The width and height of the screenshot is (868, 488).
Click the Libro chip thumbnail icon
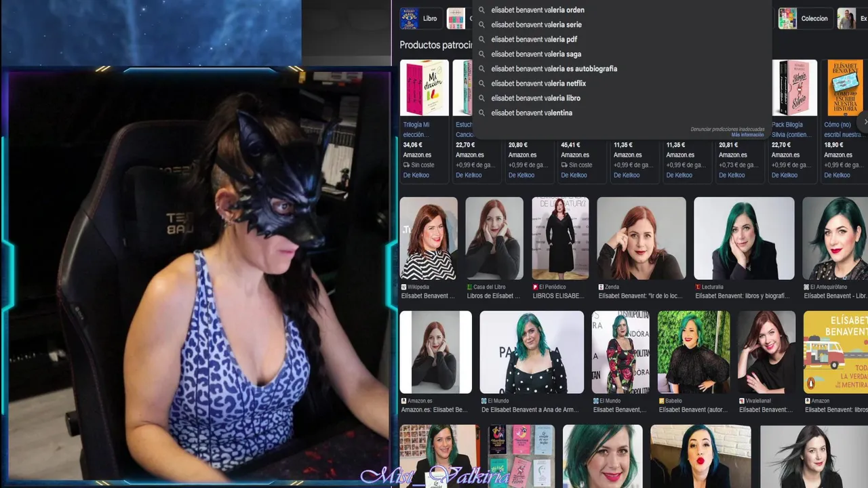[x=409, y=18]
